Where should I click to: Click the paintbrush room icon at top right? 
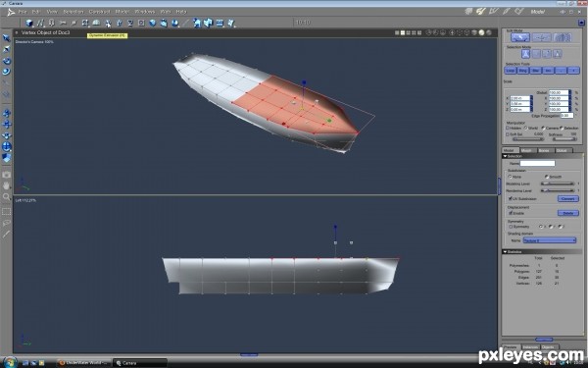pyautogui.click(x=506, y=12)
